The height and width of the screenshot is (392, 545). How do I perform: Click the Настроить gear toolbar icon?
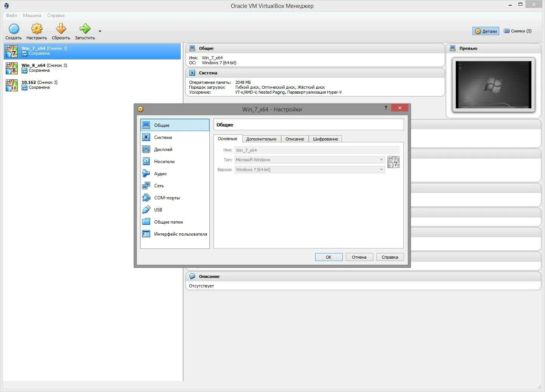pyautogui.click(x=37, y=29)
